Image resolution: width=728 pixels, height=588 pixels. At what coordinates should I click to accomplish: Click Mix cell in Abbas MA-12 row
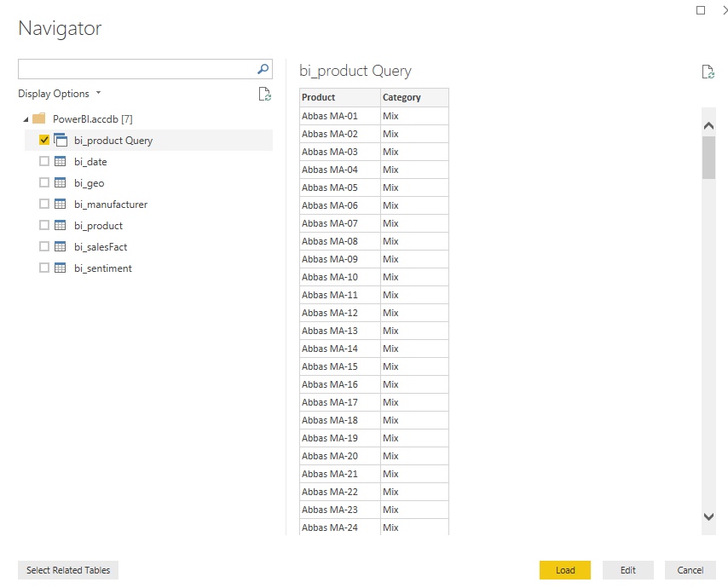(414, 313)
